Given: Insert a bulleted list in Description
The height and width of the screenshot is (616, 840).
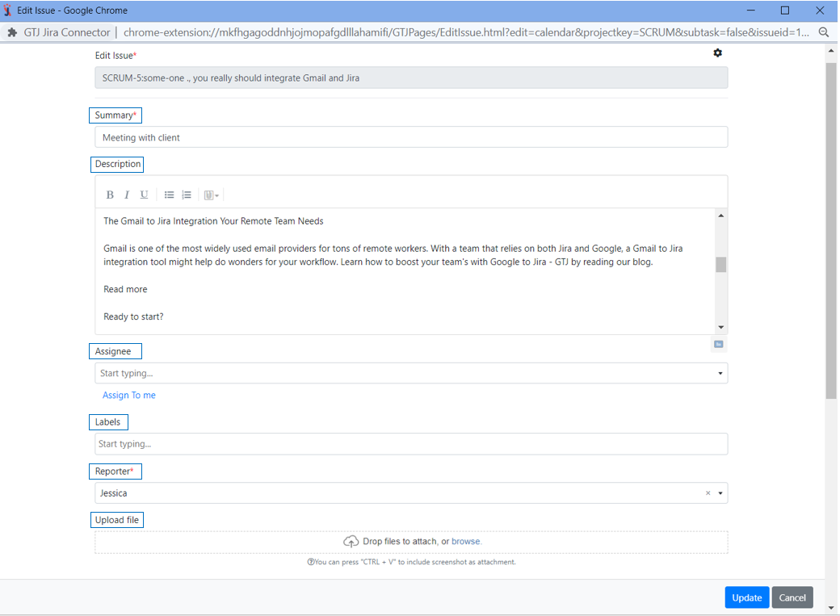Looking at the screenshot, I should (x=169, y=195).
